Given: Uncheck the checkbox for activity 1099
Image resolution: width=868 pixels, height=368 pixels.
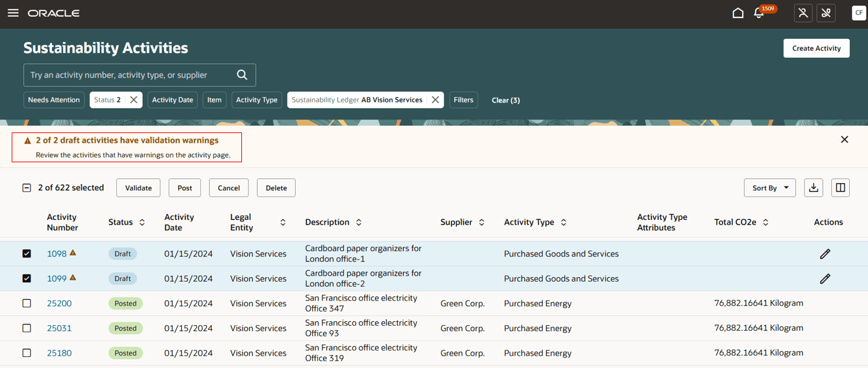Looking at the screenshot, I should tap(27, 278).
